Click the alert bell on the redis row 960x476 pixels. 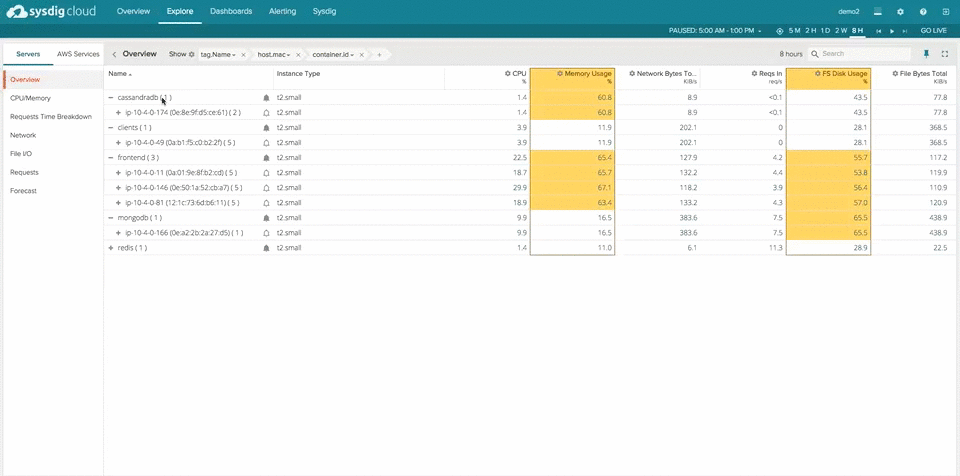(x=266, y=248)
